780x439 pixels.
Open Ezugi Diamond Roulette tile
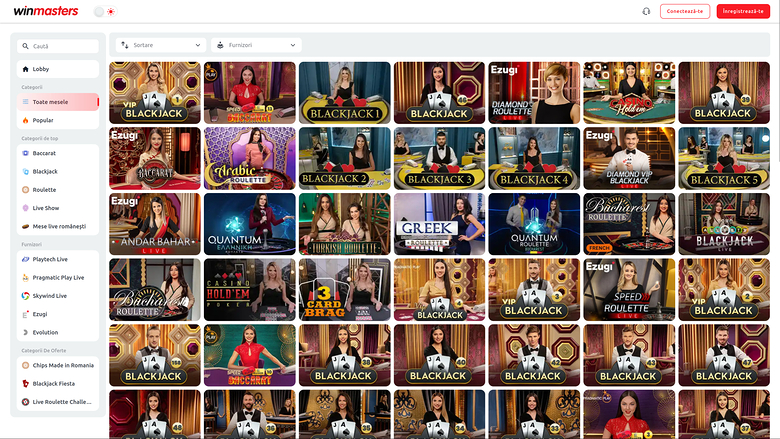534,93
